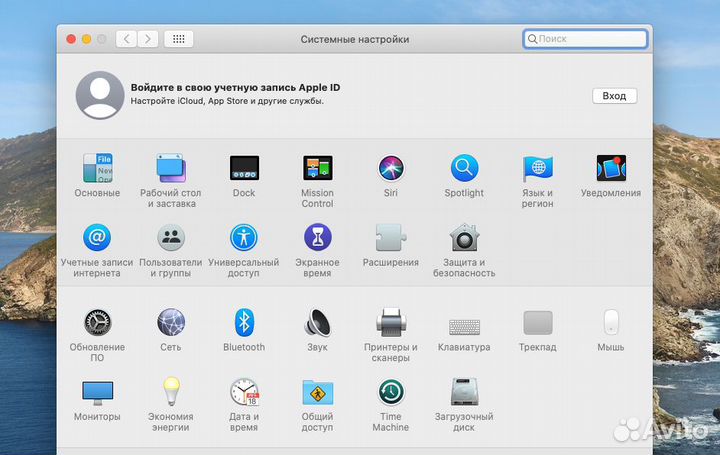Open Загрузочный диск settings
This screenshot has width=720, height=455.
464,392
